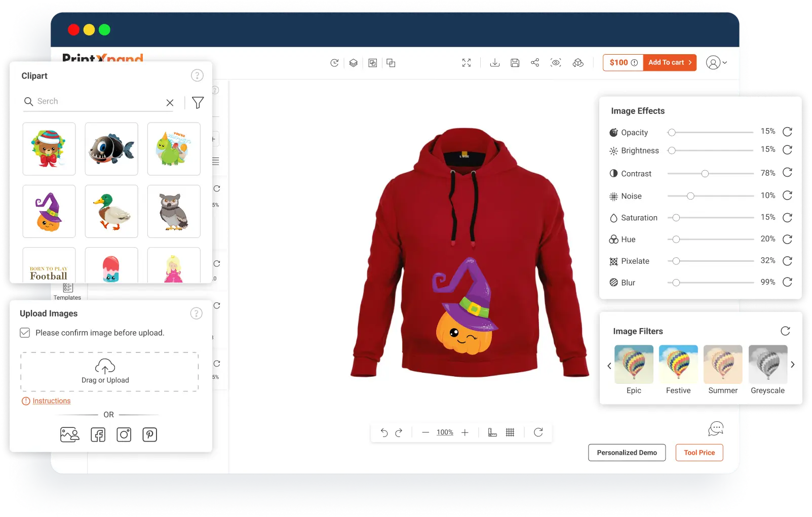Show more image filters with right chevron
The image size is (812, 517).
coord(793,365)
